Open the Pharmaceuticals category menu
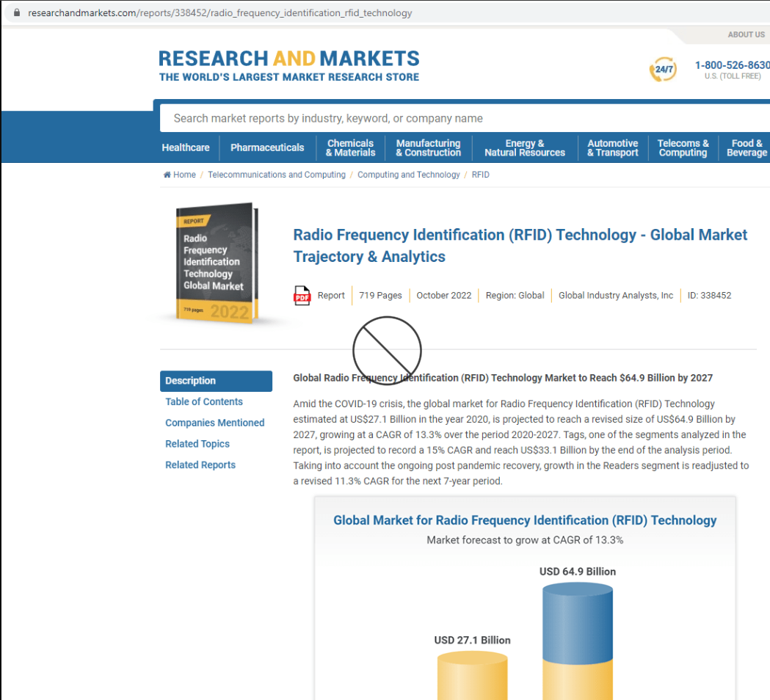Screen dimensions: 770x700 (267, 147)
